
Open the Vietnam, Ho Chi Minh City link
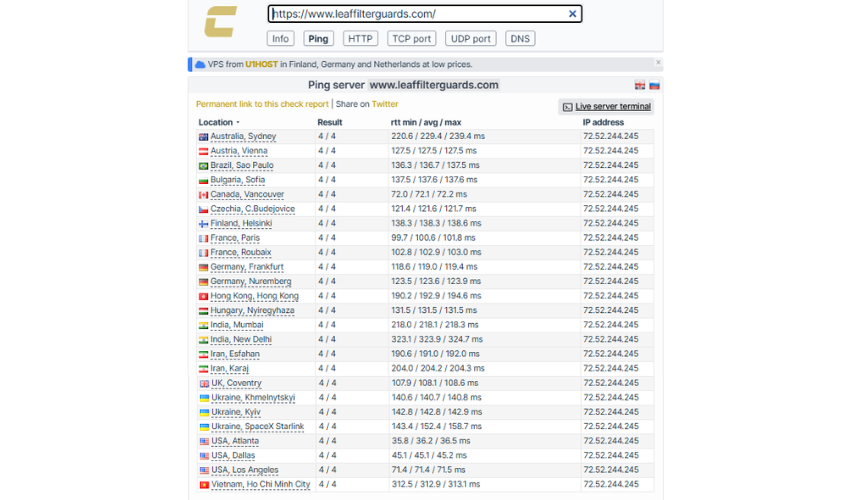(x=261, y=484)
